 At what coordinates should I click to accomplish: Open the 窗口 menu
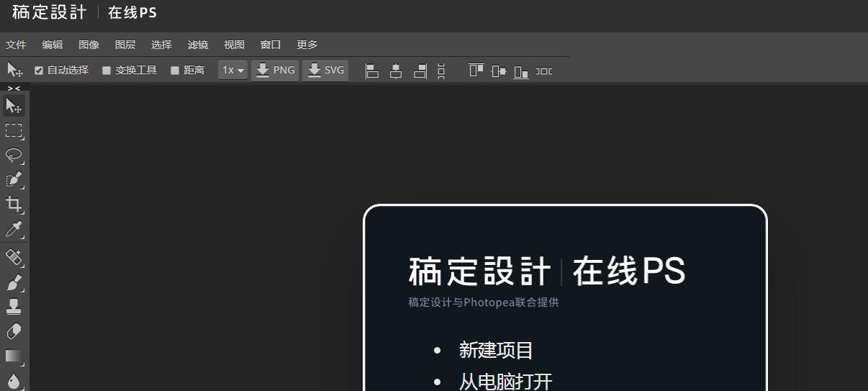[x=271, y=45]
